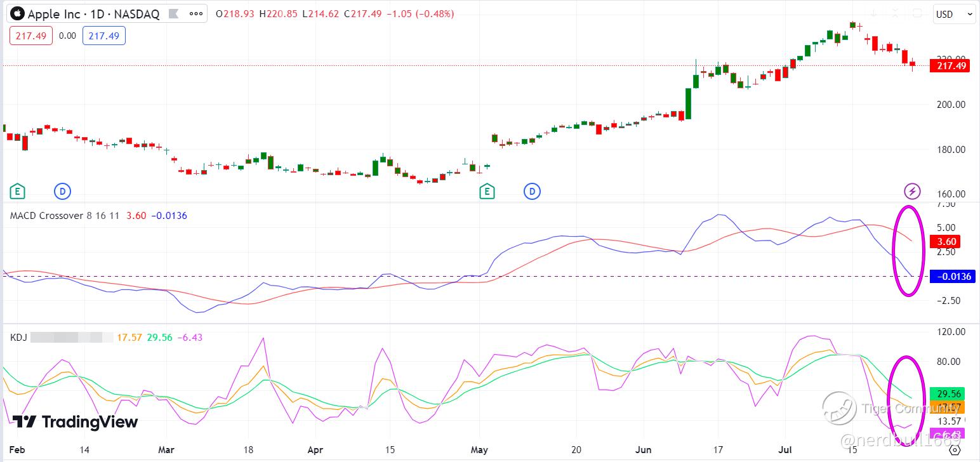Image resolution: width=980 pixels, height=462 pixels.
Task: Click the 13.57 value on KDJ axis
Action: point(950,421)
